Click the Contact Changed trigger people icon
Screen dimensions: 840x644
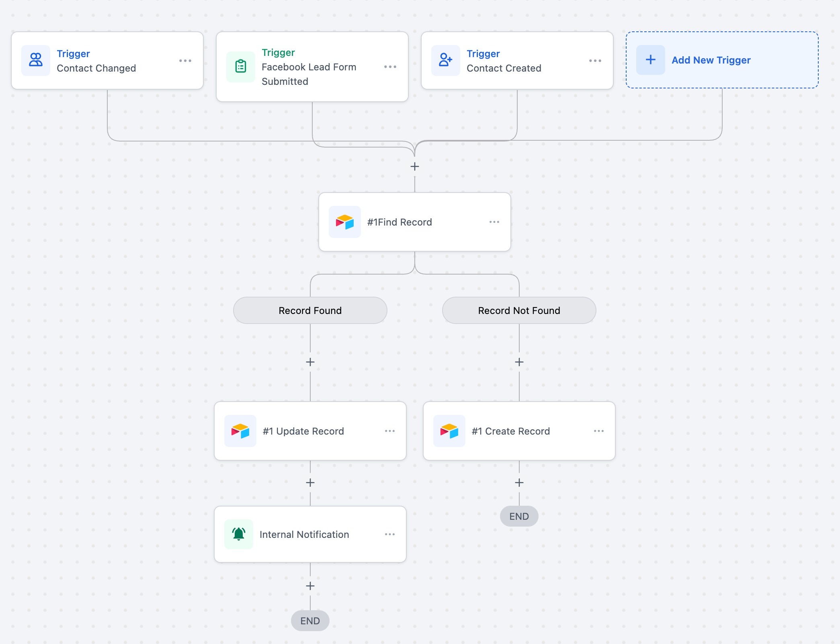pyautogui.click(x=36, y=60)
